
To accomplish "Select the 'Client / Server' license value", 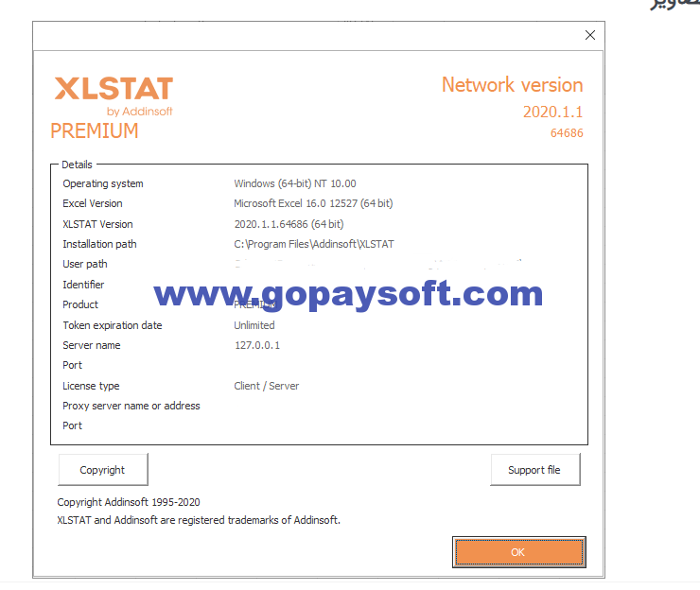I will coord(267,386).
